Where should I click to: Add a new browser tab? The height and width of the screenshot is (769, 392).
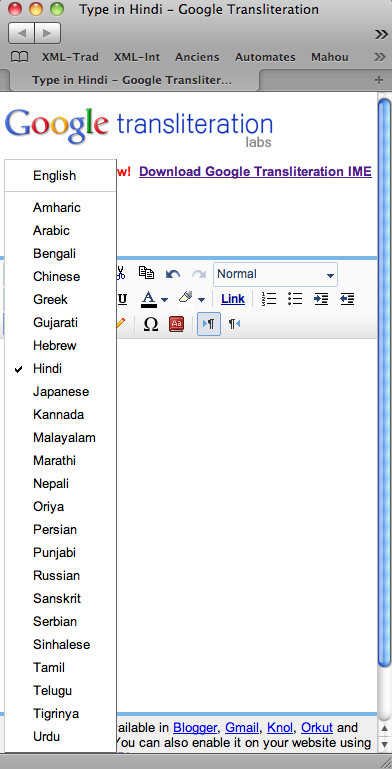tap(378, 80)
